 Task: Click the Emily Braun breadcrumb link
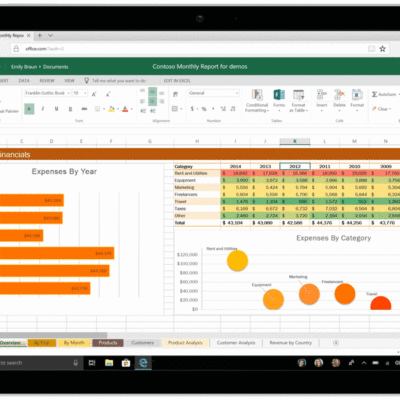click(24, 67)
